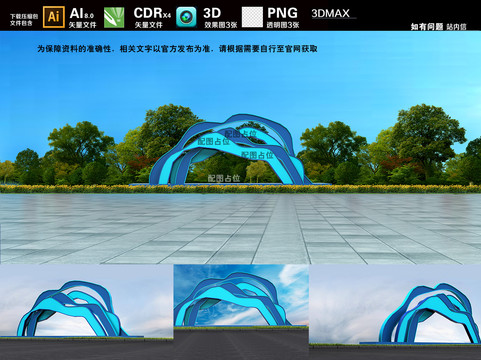Click the PNG transparent images label
481x360 pixels.
[x=283, y=18]
